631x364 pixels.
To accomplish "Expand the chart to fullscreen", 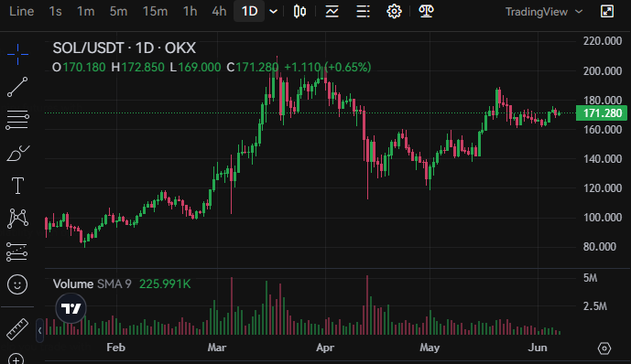I will pos(607,11).
